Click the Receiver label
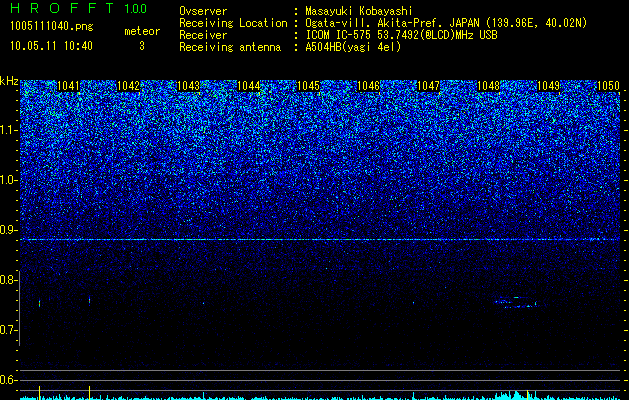Screen dimensions: 629x400 (x=203, y=35)
